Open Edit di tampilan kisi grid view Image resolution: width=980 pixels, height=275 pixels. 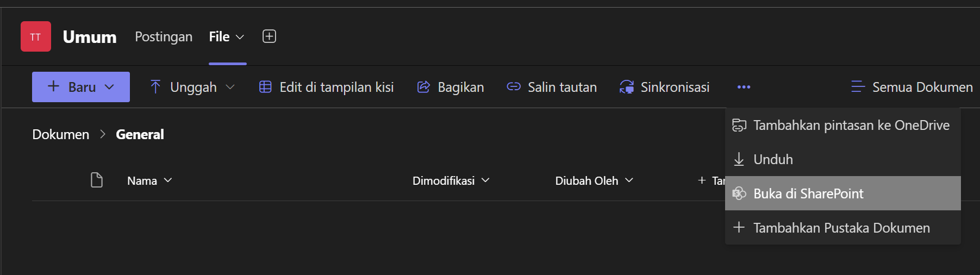(x=326, y=87)
